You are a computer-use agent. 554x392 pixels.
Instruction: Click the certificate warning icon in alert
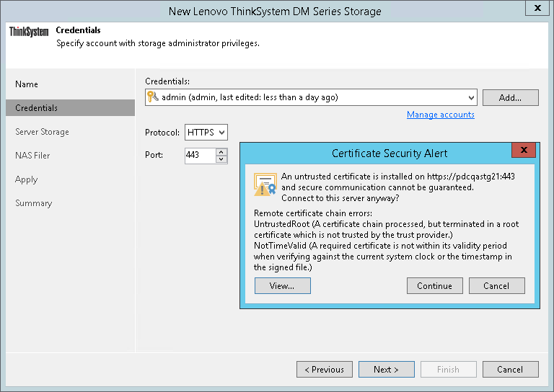point(265,184)
